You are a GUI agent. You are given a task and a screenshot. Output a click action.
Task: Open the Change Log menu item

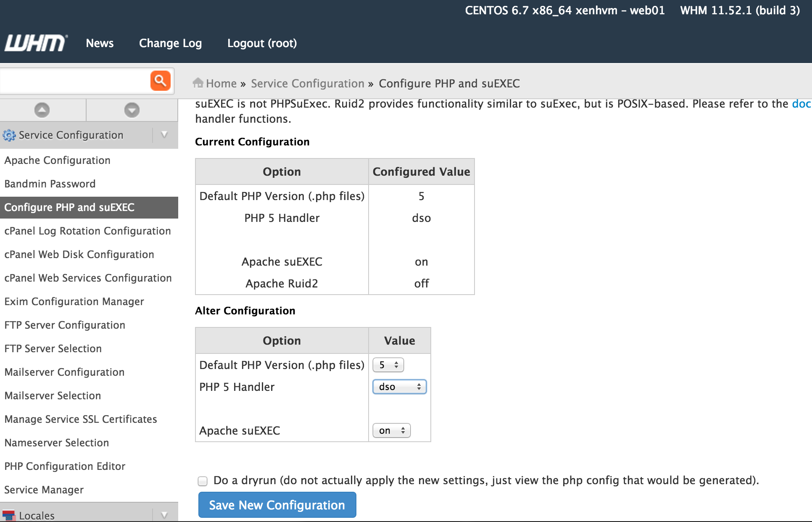170,43
